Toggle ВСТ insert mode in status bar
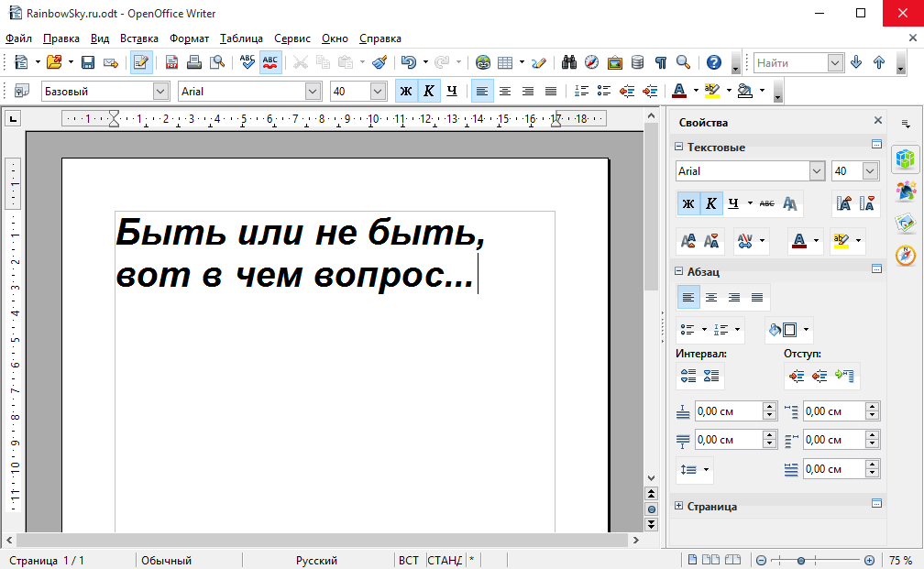This screenshot has height=569, width=924. [409, 560]
